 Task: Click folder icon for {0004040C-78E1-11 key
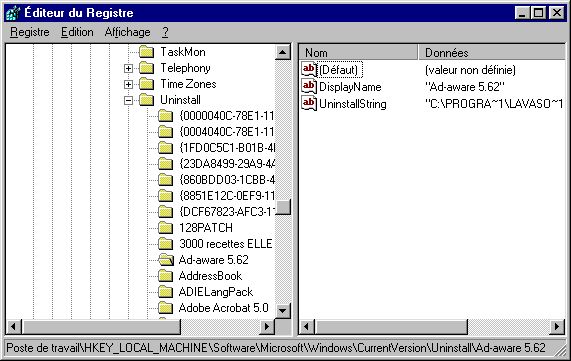[166, 132]
